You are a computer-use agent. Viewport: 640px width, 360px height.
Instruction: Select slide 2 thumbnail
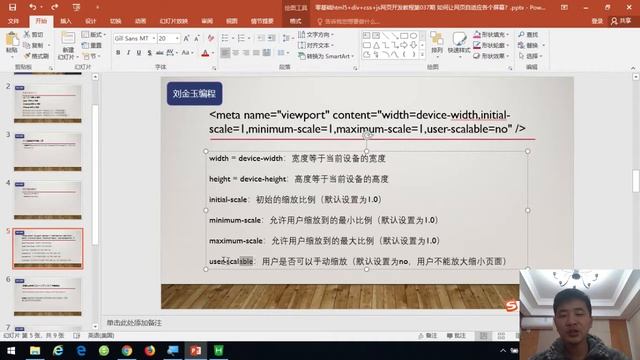48,103
